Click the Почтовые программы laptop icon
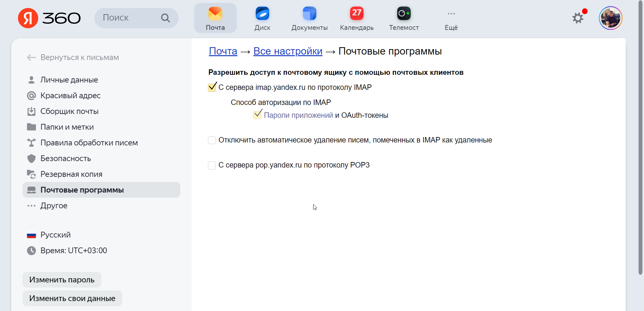 pyautogui.click(x=31, y=190)
